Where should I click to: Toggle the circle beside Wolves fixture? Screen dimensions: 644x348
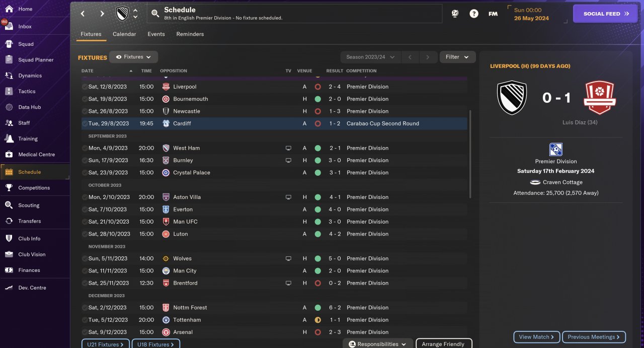pos(85,258)
